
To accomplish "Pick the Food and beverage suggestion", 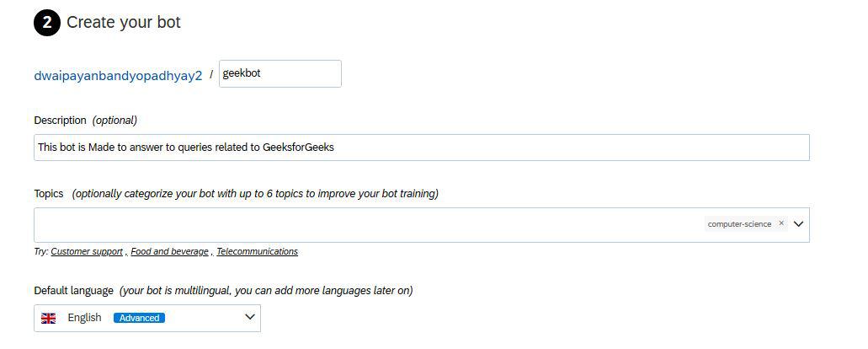I will (170, 251).
